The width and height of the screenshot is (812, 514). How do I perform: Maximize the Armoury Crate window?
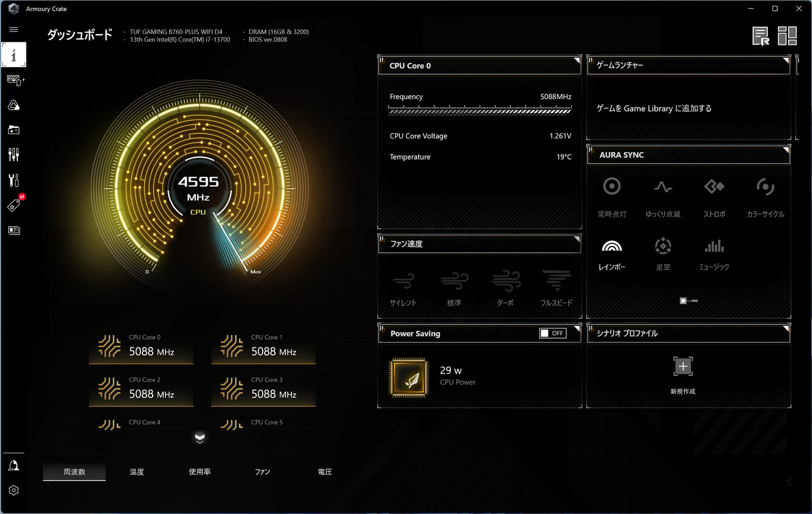[x=775, y=9]
